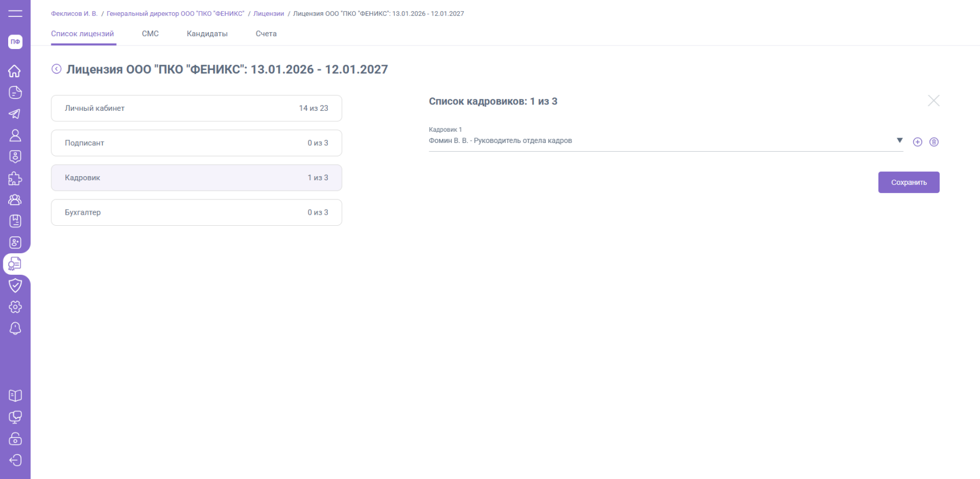Image resolution: width=980 pixels, height=479 pixels.
Task: Open the shield checkmark sidebar icon
Action: click(x=15, y=285)
